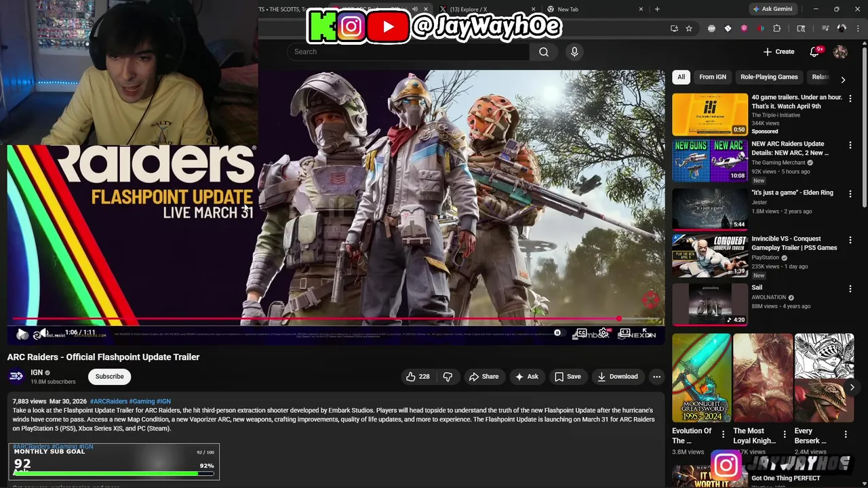
Task: Open menu for The Most Loyal Knight short
Action: pyautogui.click(x=785, y=434)
